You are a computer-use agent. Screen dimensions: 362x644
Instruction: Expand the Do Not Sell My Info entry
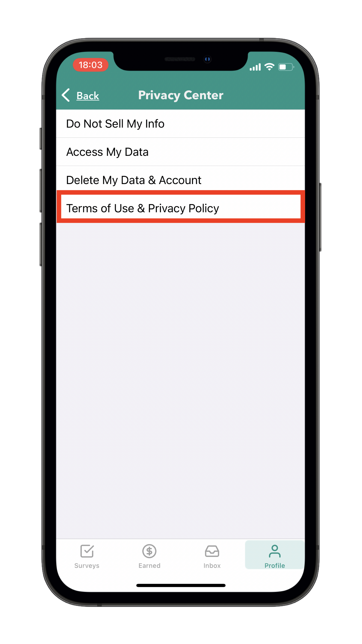click(x=181, y=123)
